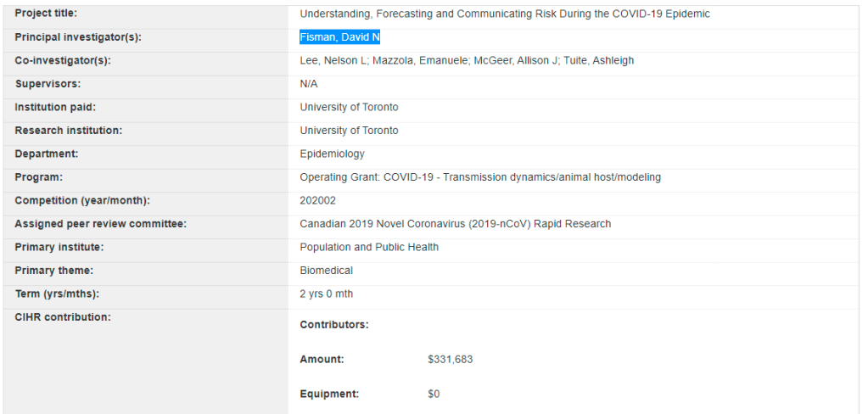Click University of Toronto in Institution paid row
The height and width of the screenshot is (414, 868).
[349, 108]
